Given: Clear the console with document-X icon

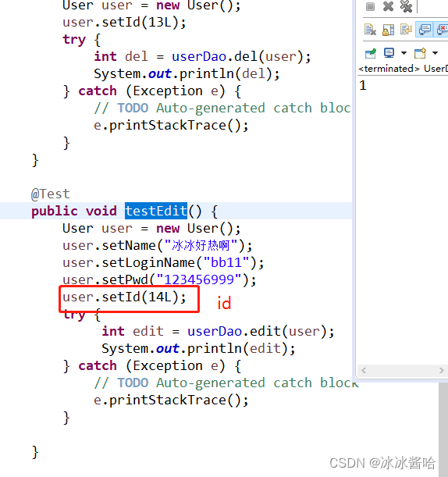Looking at the screenshot, I should click(x=370, y=30).
